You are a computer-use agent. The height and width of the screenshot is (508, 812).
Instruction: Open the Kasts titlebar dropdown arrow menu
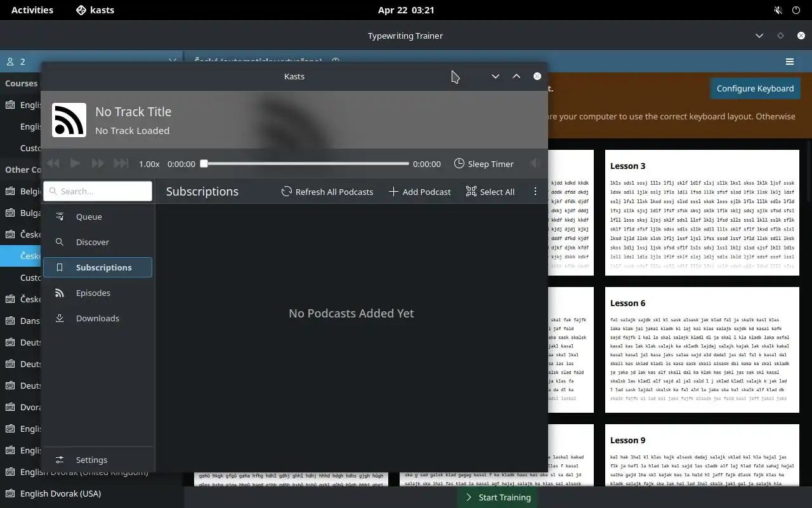(x=495, y=76)
